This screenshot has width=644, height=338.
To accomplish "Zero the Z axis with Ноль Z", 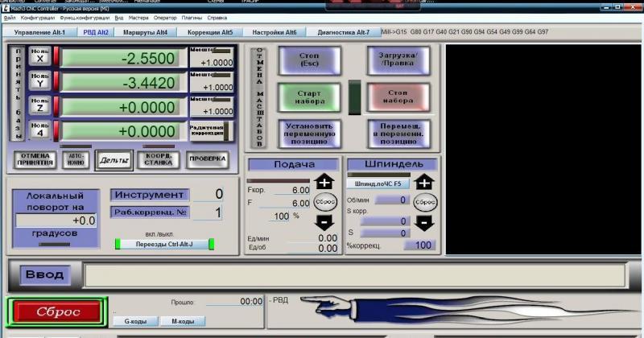I will tap(40, 105).
